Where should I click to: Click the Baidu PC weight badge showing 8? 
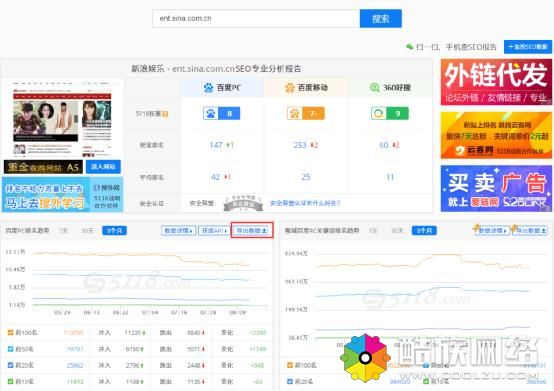[x=222, y=113]
